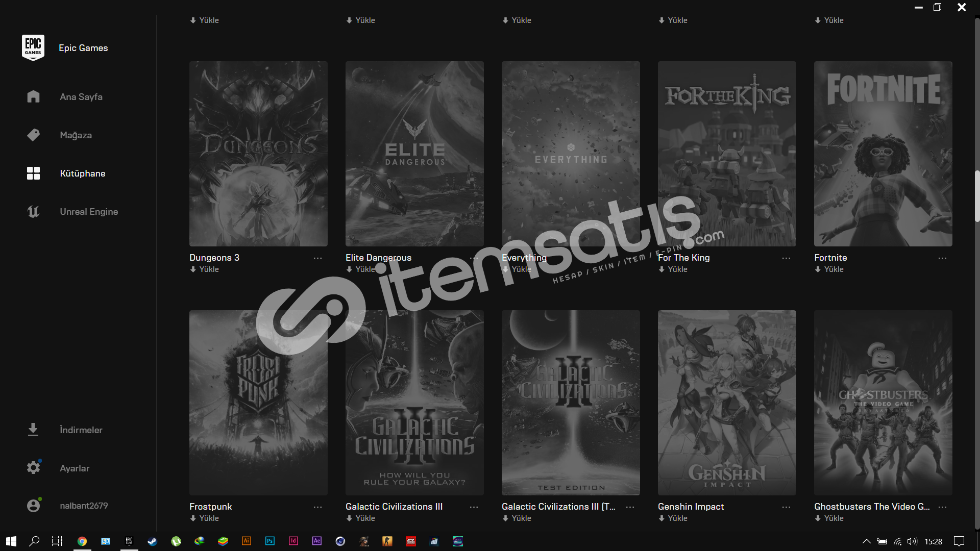Open the Dungeons 3 cover thumbnail
This screenshot has width=980, height=551.
point(258,154)
